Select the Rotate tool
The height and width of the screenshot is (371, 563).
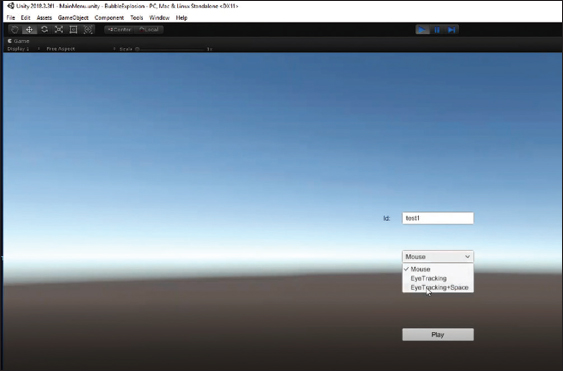point(44,30)
